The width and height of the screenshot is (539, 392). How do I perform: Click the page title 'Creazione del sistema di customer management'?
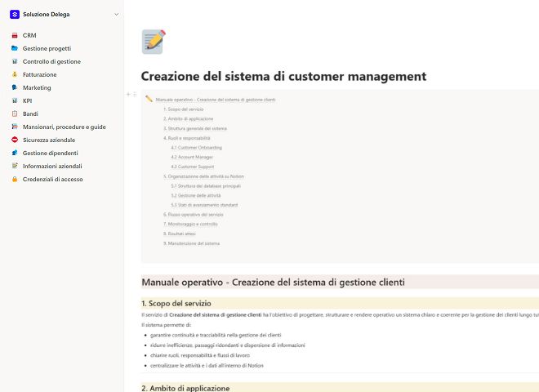coord(283,76)
